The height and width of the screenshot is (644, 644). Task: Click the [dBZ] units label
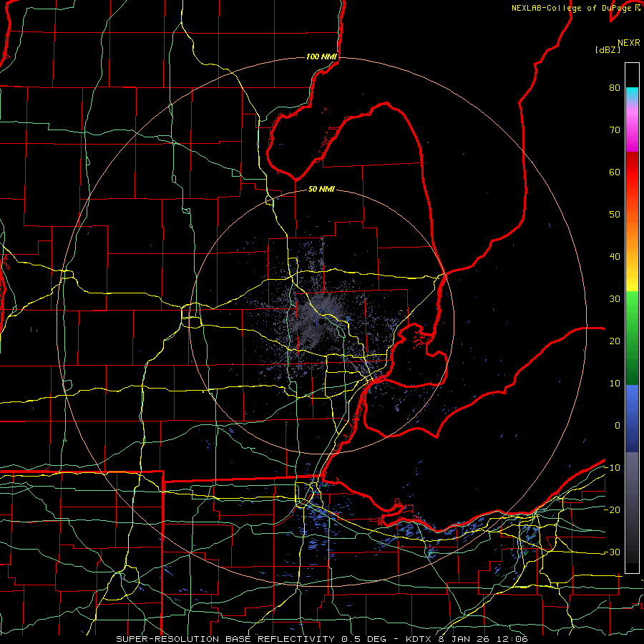click(608, 49)
